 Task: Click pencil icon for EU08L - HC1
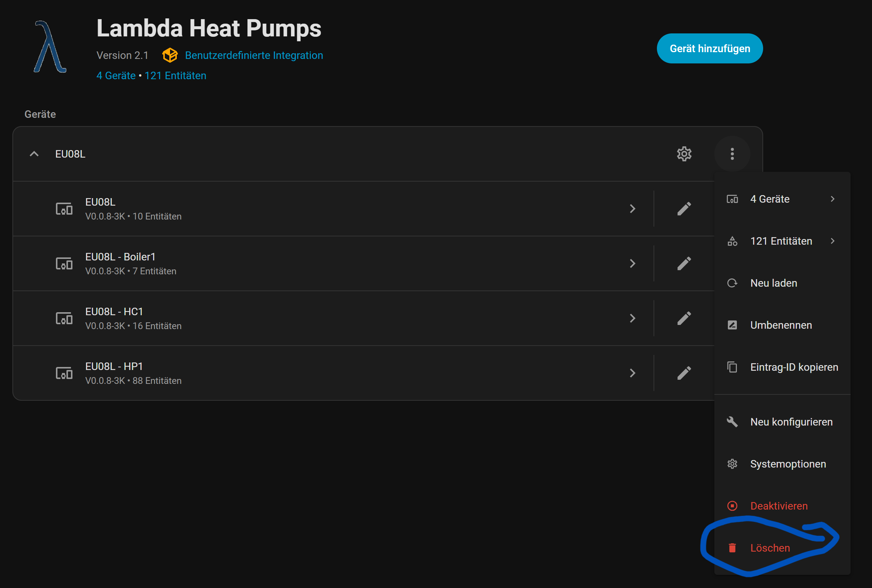point(684,318)
